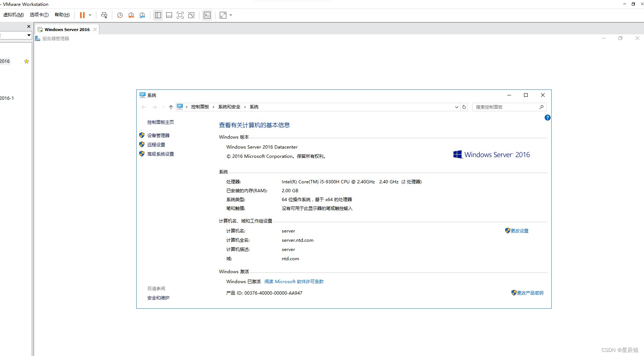Click the 系统和安全 breadcrumb
This screenshot has height=356, width=644.
229,107
